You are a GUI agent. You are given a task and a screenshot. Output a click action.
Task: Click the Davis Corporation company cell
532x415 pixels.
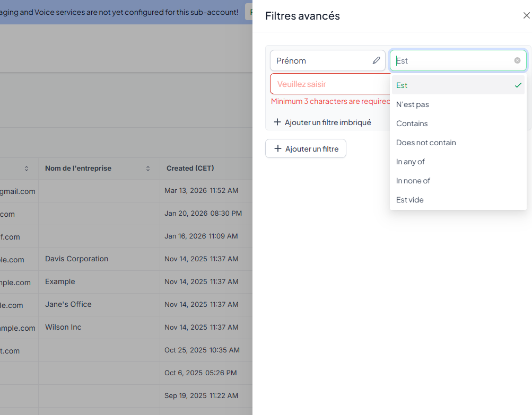click(x=77, y=259)
